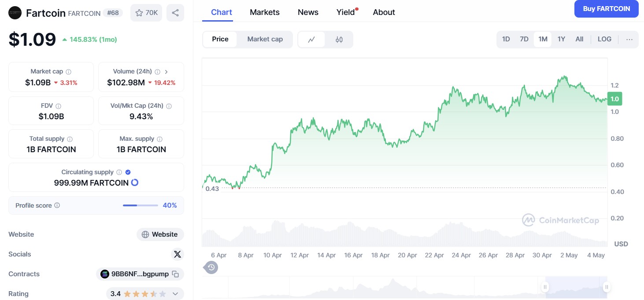Image resolution: width=644 pixels, height=300 pixels.
Task: Click the 0.43 starting price label
Action: (212, 189)
